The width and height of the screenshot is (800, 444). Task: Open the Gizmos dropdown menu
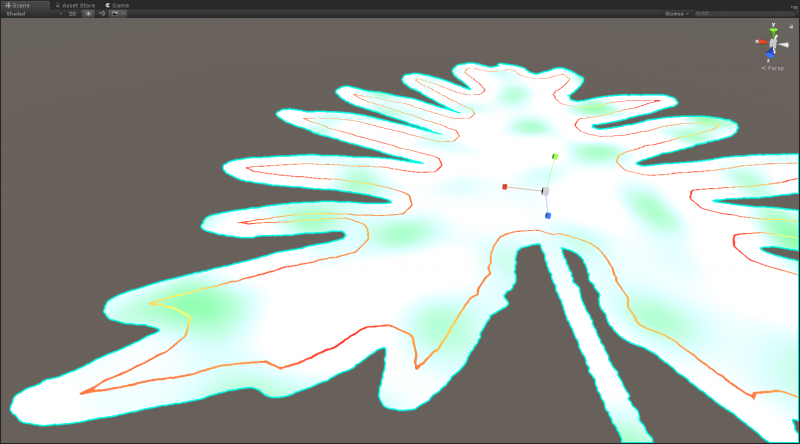(x=677, y=14)
